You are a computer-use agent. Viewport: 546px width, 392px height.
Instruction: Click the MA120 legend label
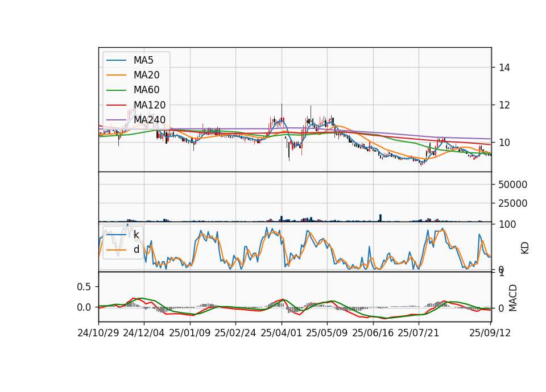click(x=150, y=105)
